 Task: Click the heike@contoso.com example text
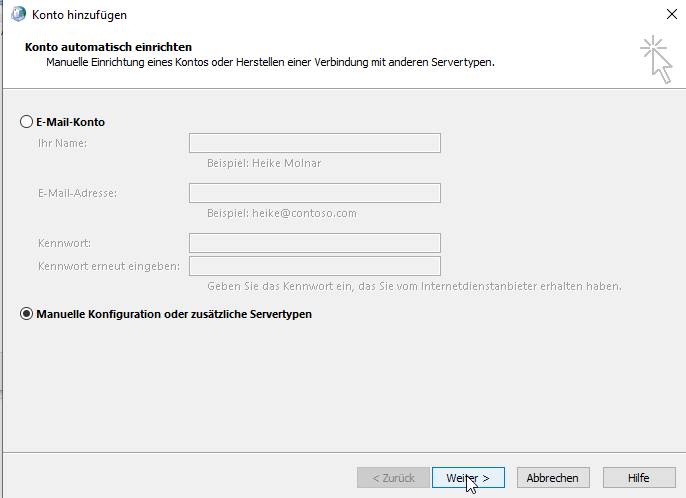coord(281,213)
